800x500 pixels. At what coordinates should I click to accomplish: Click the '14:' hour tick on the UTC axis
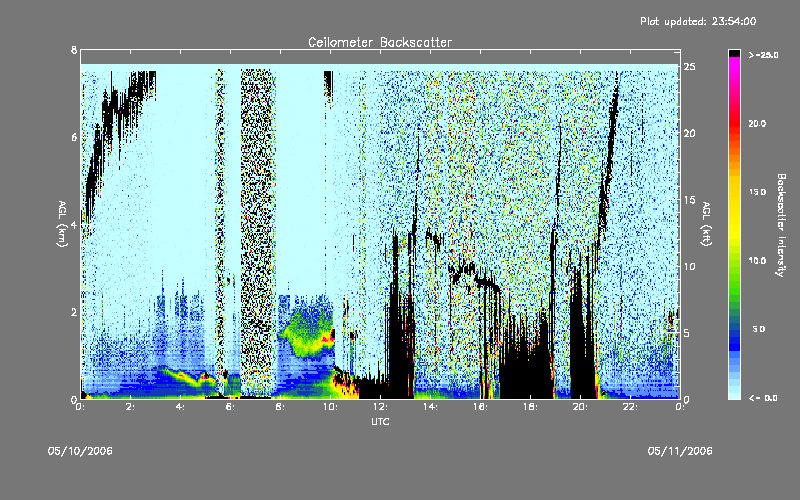(430, 407)
